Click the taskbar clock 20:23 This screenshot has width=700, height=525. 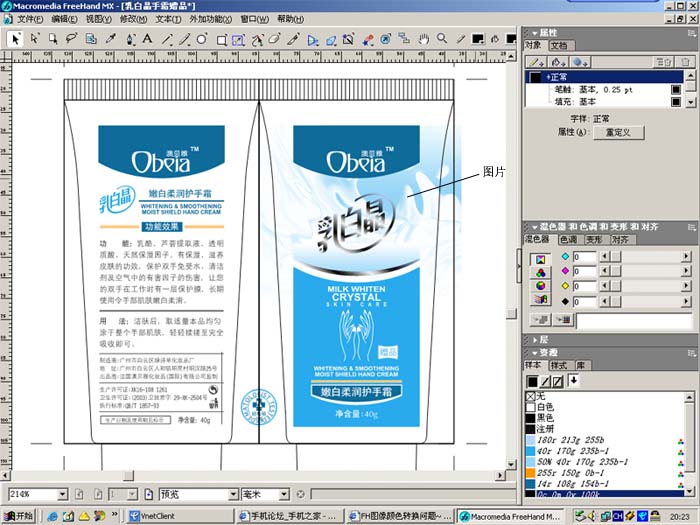pyautogui.click(x=679, y=517)
